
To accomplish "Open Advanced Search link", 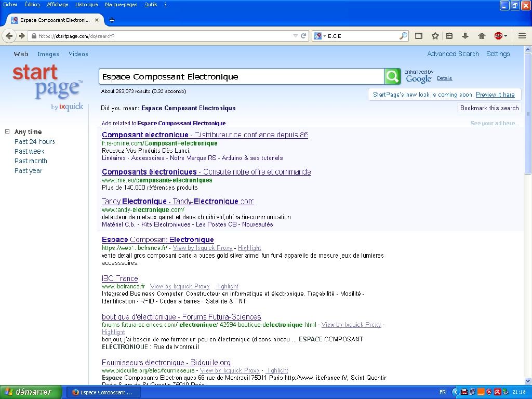I will click(453, 54).
